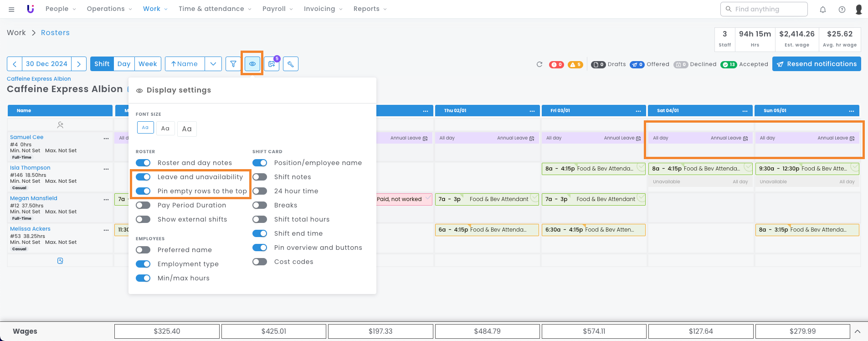Enable the Shift notes toggle
Viewport: 868px width, 341px height.
point(260,177)
